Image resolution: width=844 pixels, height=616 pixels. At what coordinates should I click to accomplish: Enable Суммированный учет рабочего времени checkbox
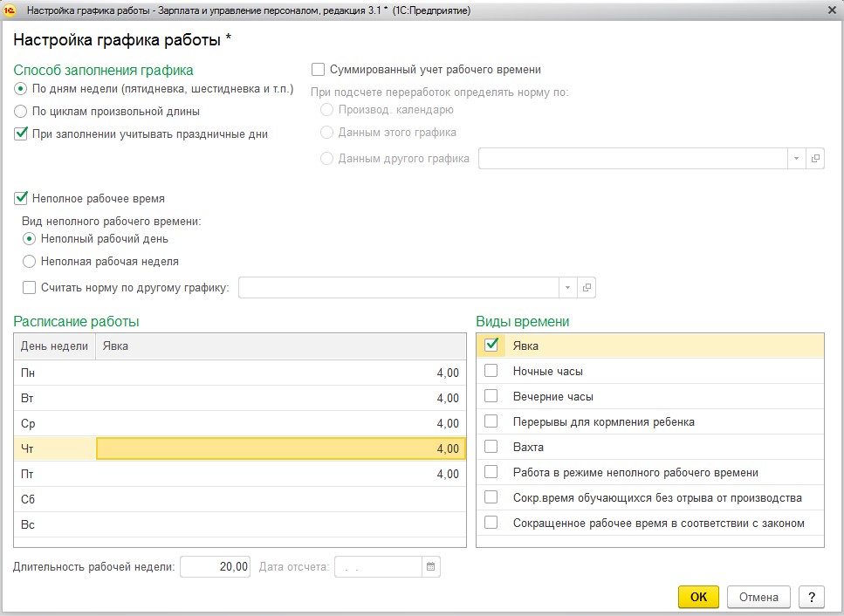[318, 70]
